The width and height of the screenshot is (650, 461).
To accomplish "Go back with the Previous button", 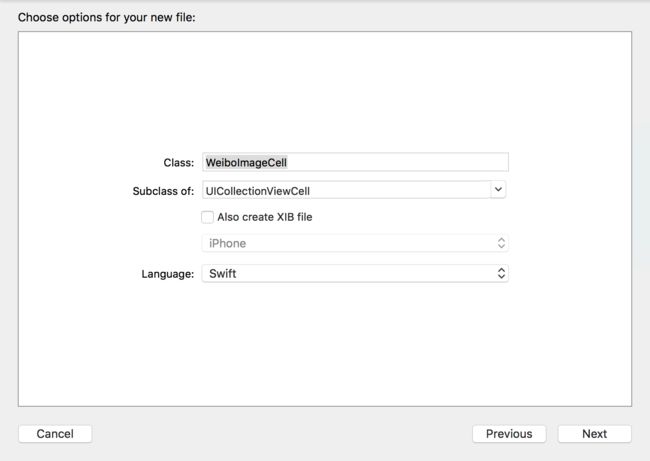I will pos(509,434).
